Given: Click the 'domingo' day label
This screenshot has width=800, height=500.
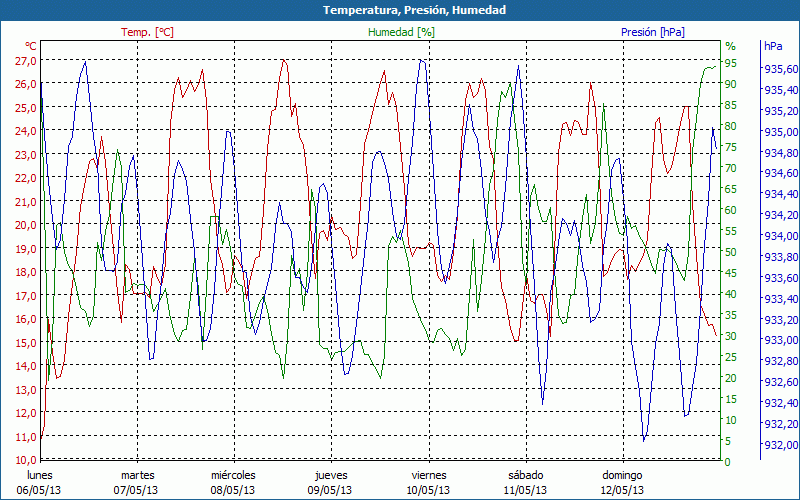Looking at the screenshot, I should [623, 475].
